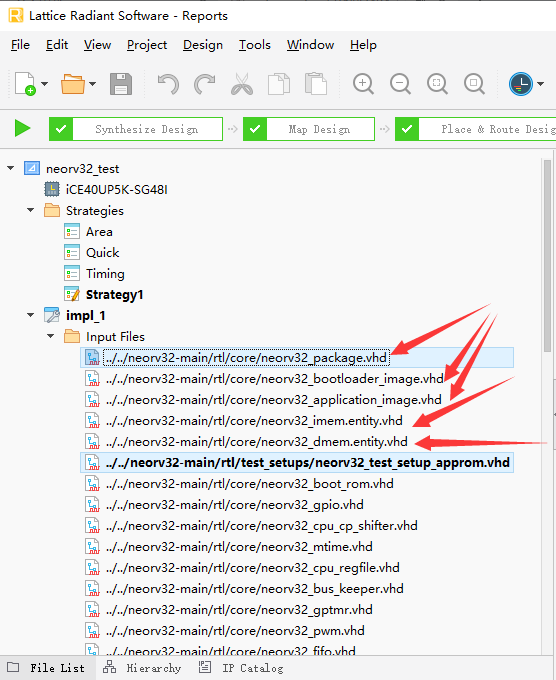Click the Redo arrow icon
The width and height of the screenshot is (556, 680).
pos(205,84)
